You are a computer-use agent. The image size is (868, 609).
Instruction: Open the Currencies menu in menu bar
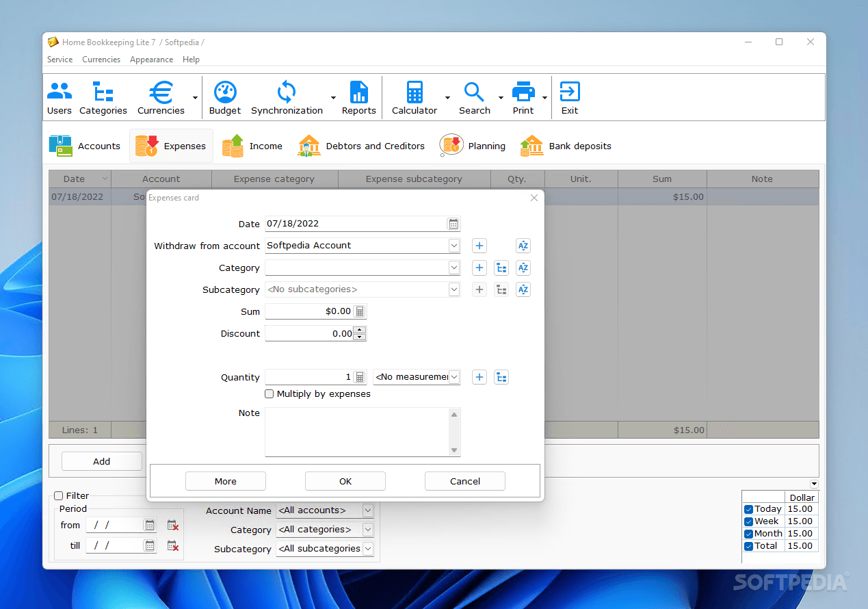pyautogui.click(x=101, y=60)
